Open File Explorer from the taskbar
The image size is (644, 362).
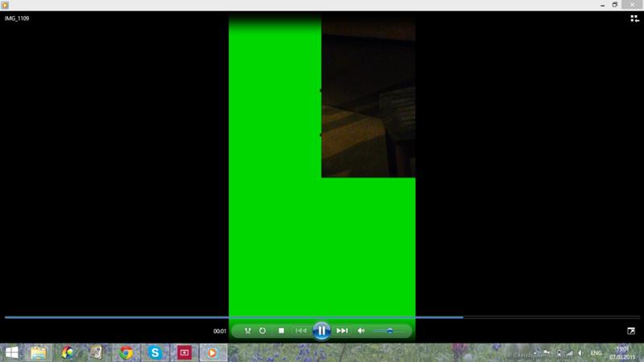point(38,352)
